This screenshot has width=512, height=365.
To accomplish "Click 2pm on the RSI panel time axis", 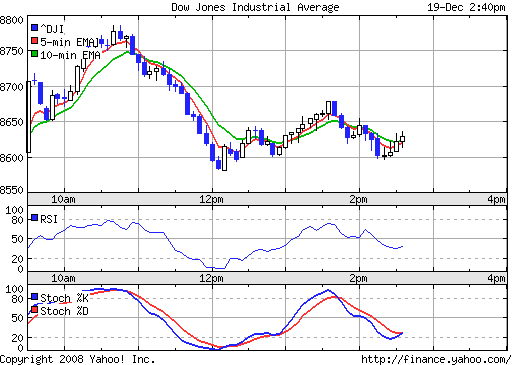I will (358, 278).
